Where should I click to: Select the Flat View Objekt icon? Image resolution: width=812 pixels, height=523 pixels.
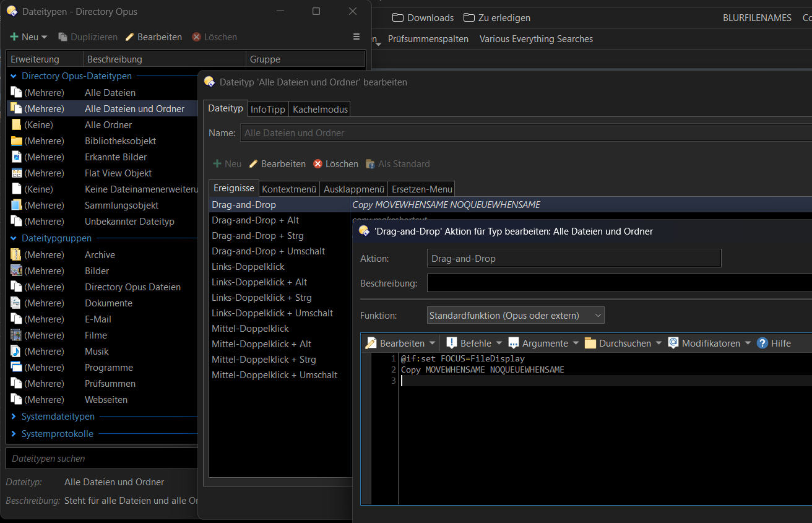[16, 173]
